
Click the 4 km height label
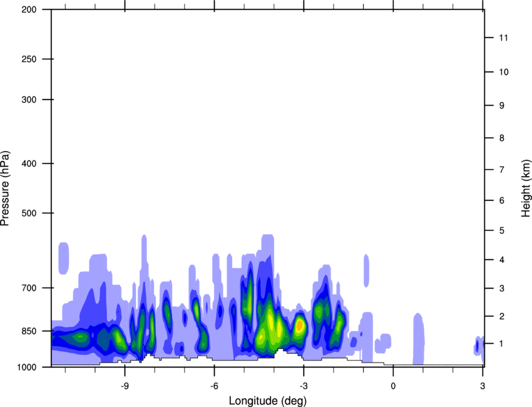(x=502, y=260)
